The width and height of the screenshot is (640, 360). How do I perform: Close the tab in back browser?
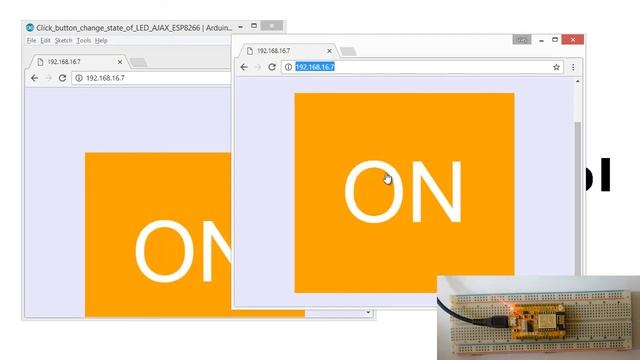tap(120, 62)
